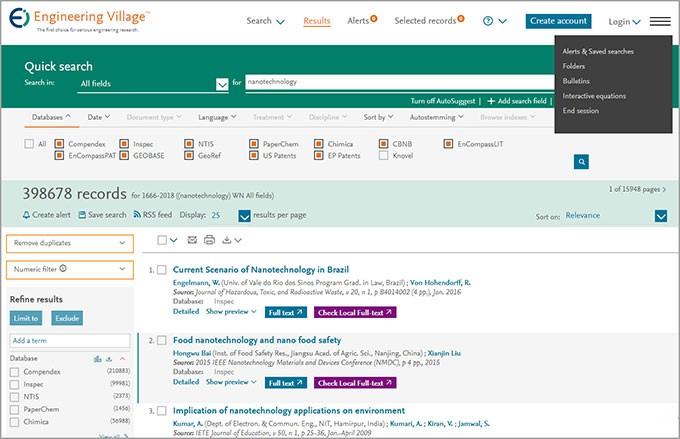
Task: Click the email results envelope icon
Action: [x=192, y=239]
